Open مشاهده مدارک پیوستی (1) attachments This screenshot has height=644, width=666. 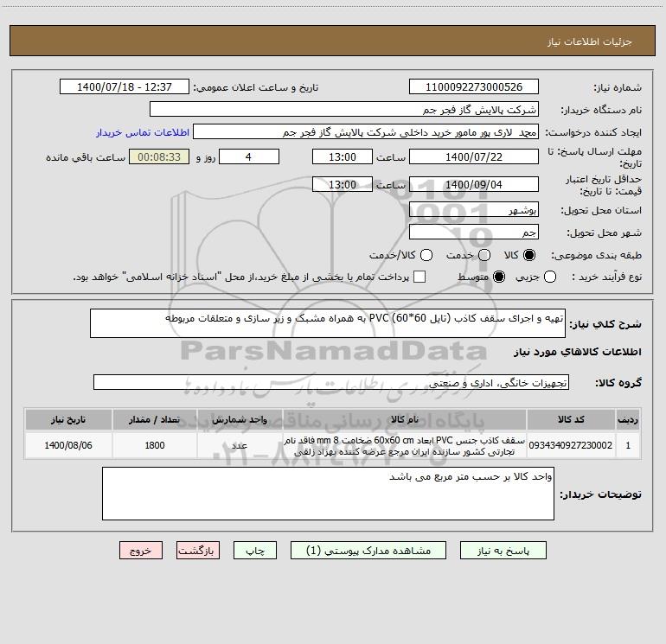click(x=368, y=551)
